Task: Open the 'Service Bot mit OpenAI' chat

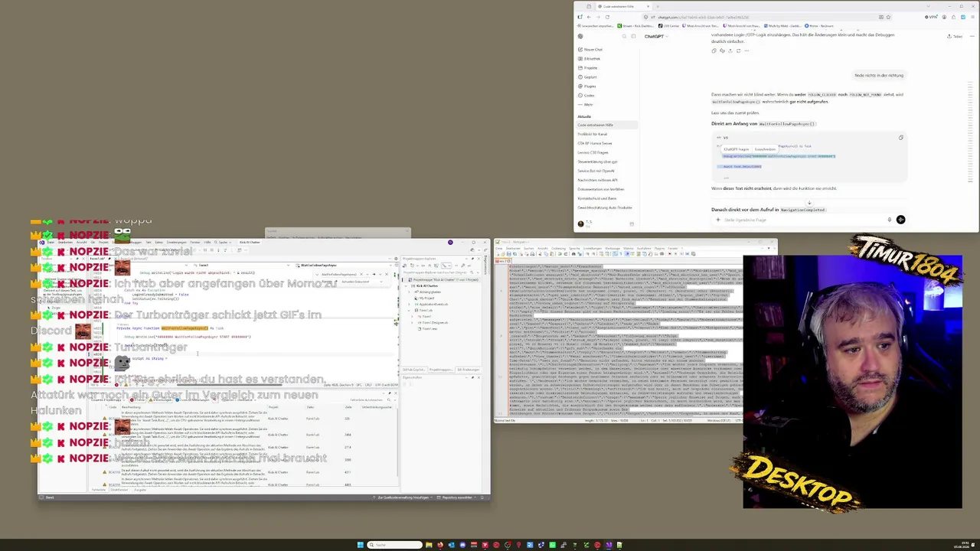Action: coord(596,171)
